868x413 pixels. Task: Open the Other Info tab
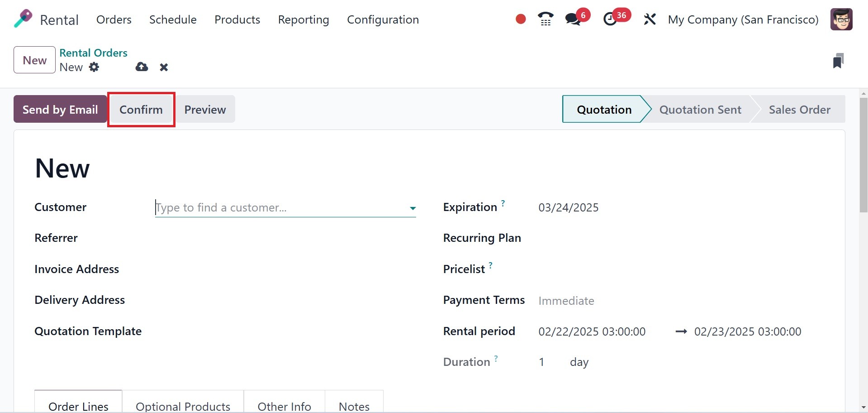coord(284,406)
